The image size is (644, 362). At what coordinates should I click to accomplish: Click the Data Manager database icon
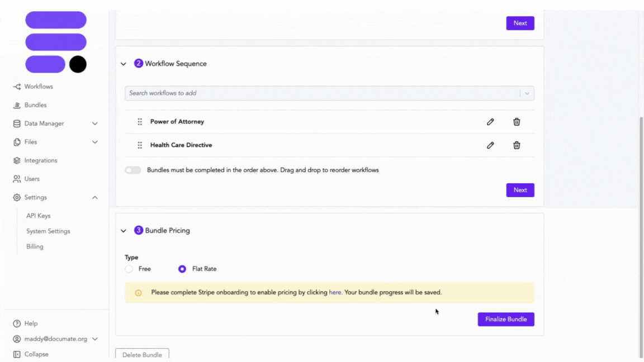coord(17,123)
